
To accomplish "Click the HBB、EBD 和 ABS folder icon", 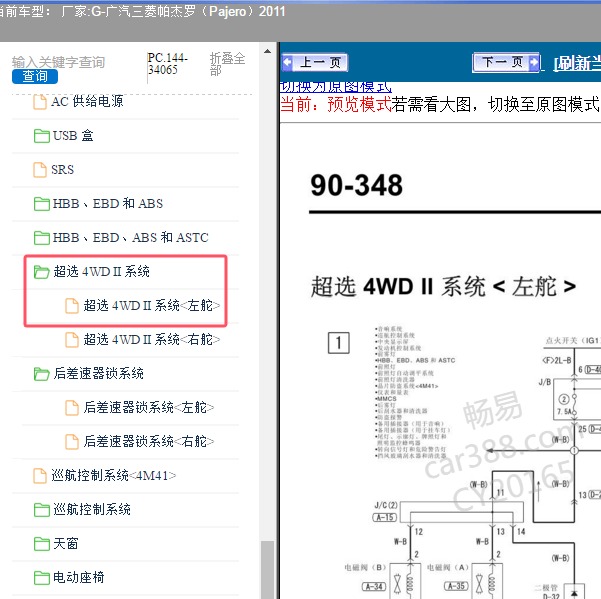I will pos(41,203).
